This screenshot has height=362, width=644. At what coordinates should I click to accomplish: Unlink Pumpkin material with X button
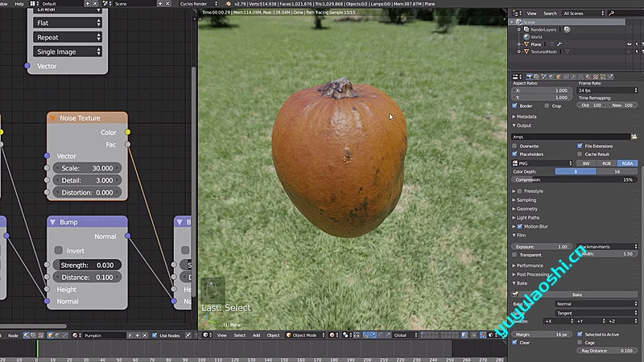[x=145, y=335]
